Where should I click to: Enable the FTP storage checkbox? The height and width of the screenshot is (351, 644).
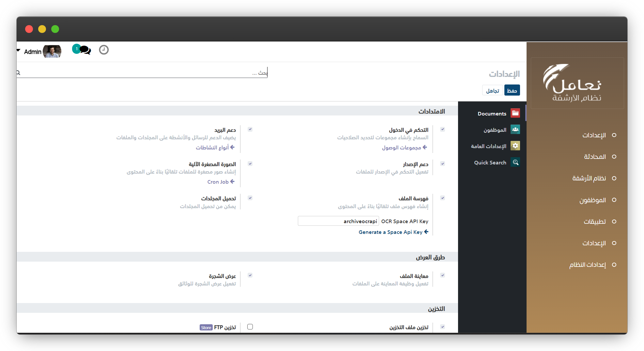(x=250, y=327)
